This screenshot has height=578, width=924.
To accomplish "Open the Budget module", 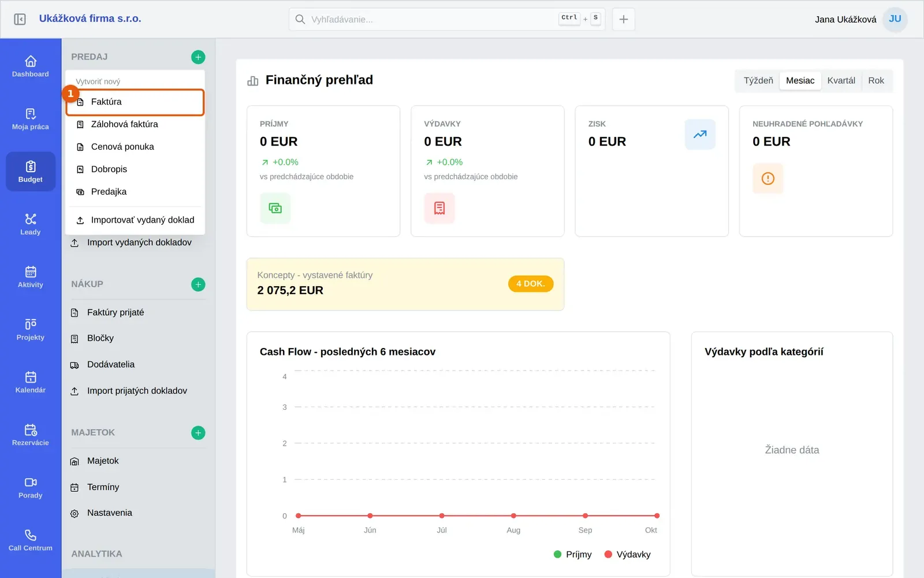I will coord(31,172).
